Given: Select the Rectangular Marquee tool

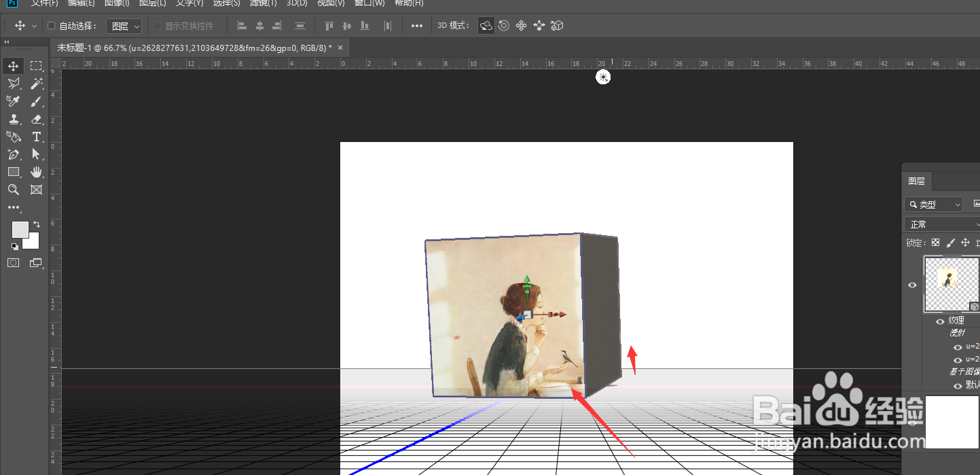Looking at the screenshot, I should (x=36, y=66).
